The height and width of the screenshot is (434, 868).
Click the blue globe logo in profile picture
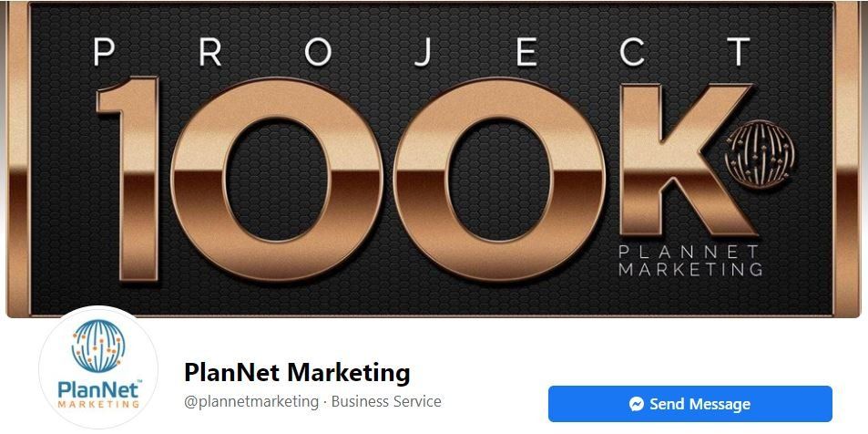click(98, 345)
